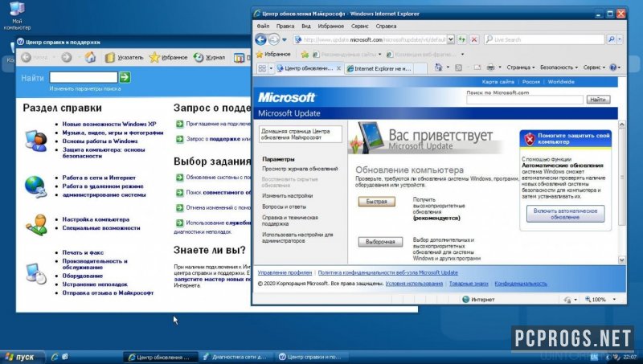Expand Live Search provider dropdown arrow
The image size is (643, 364).
(x=620, y=39)
